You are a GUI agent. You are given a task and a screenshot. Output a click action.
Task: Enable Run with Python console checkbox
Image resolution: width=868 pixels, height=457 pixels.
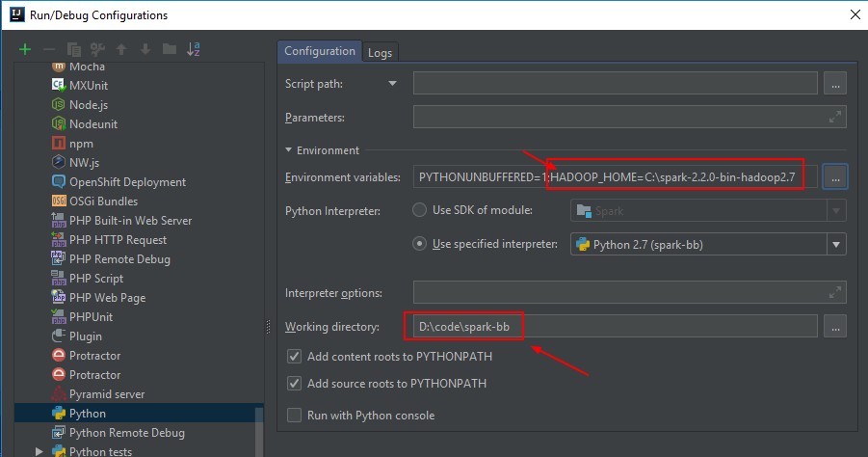click(x=295, y=416)
